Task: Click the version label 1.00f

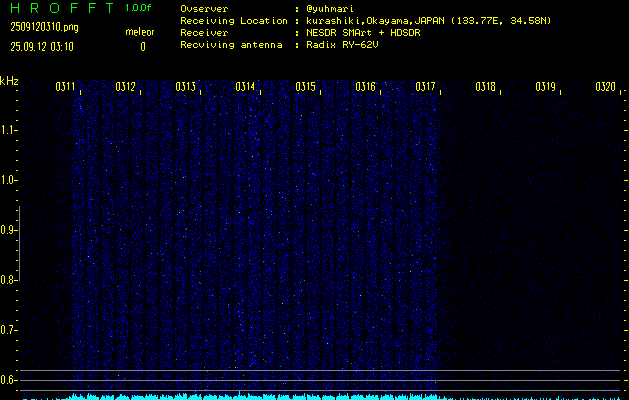Action: [x=138, y=8]
